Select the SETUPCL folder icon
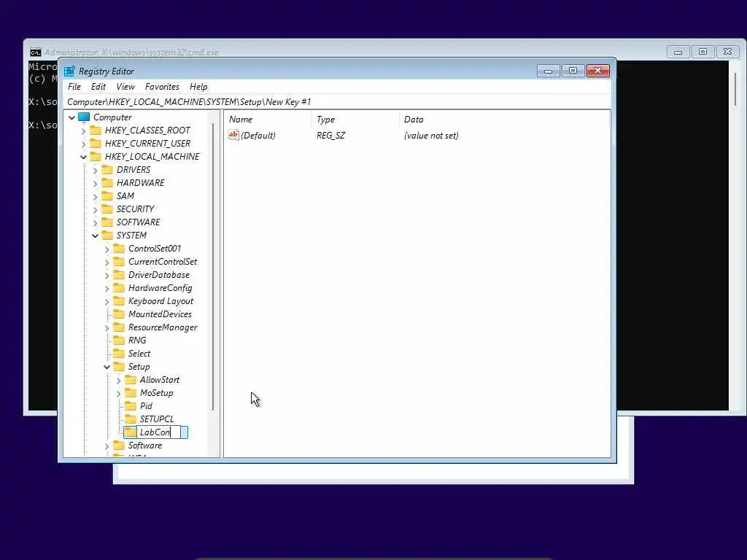Image resolution: width=747 pixels, height=560 pixels. tap(131, 419)
